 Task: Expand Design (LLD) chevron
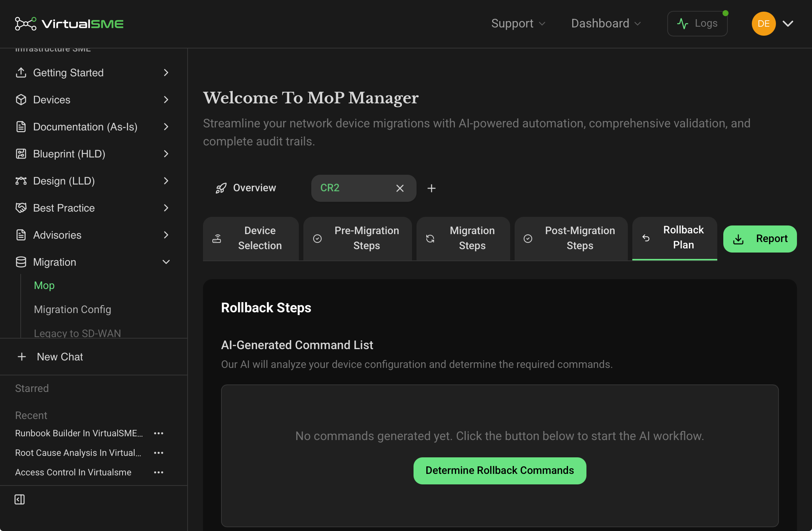pyautogui.click(x=166, y=181)
